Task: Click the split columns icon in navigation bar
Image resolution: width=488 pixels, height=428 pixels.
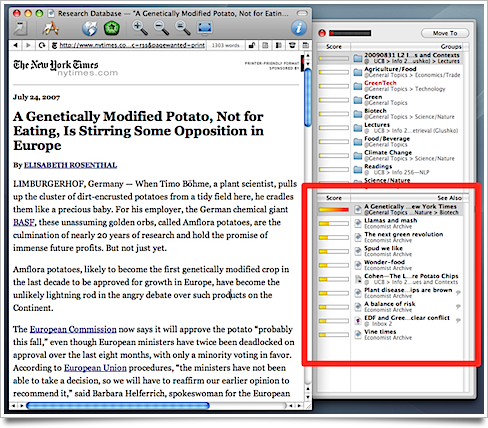Action: pyautogui.click(x=279, y=45)
